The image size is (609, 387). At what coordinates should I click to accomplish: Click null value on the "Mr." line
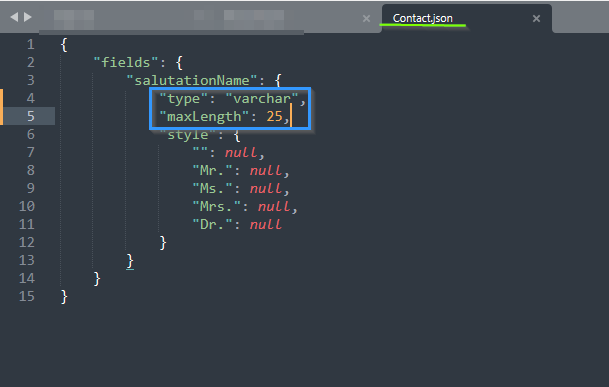tap(266, 170)
